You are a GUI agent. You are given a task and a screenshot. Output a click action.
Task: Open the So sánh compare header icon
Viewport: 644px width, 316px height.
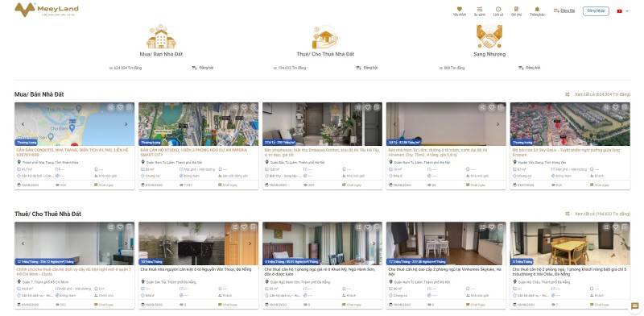click(x=479, y=11)
